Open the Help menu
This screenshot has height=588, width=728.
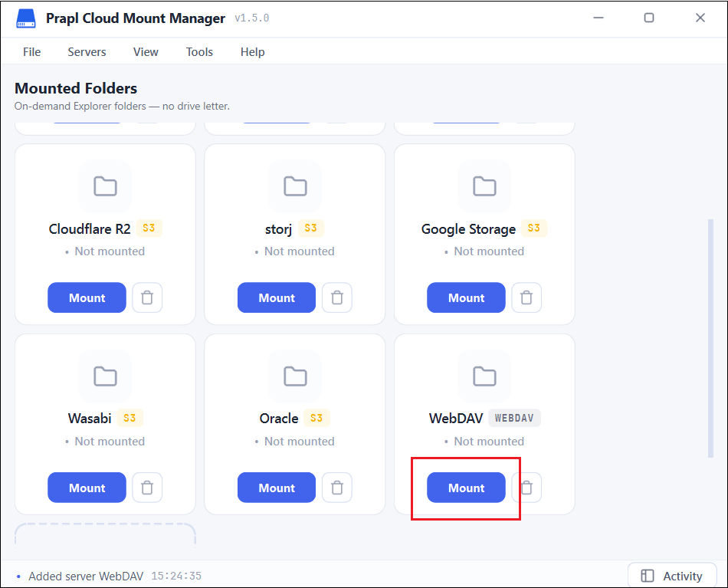click(252, 51)
